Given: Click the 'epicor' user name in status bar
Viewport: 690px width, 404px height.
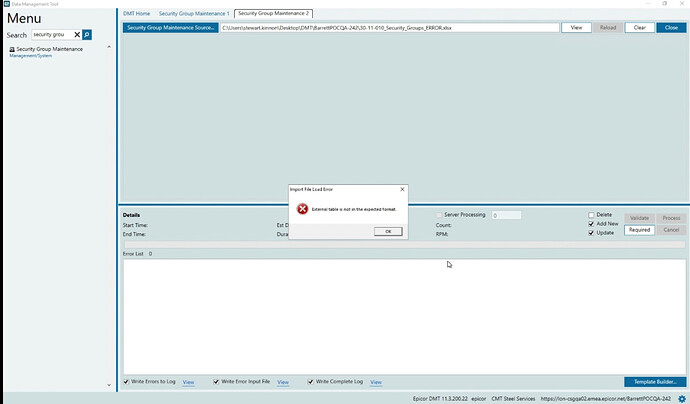Looking at the screenshot, I should click(479, 399).
